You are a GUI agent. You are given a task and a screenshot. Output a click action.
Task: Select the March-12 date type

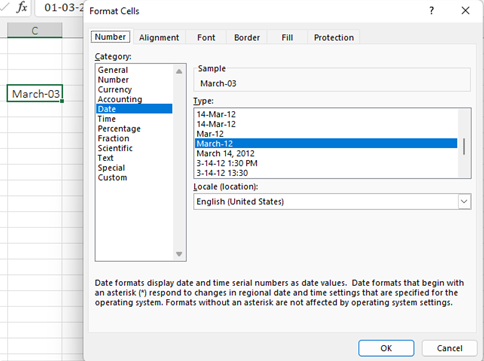[326, 144]
